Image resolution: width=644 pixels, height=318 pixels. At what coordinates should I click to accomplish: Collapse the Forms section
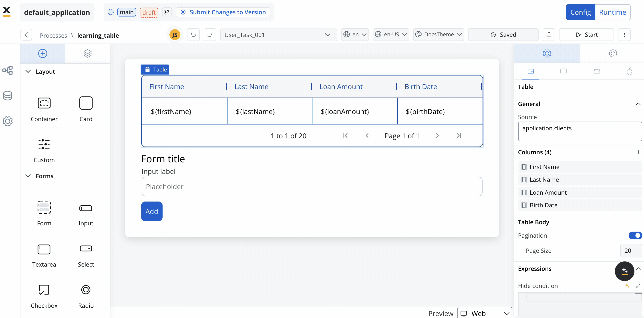point(28,176)
